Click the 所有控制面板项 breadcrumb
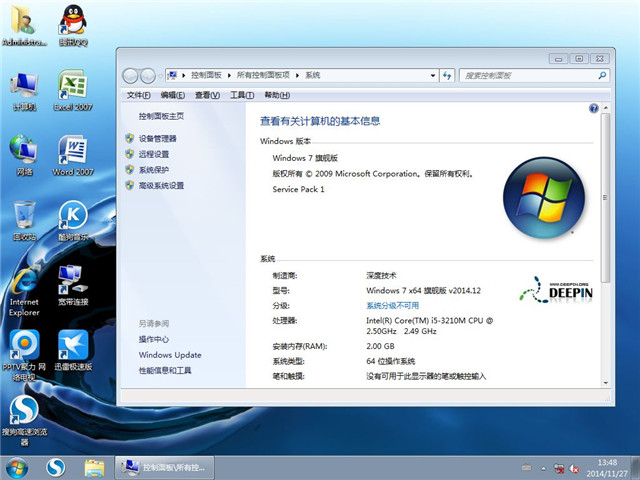This screenshot has height=480, width=640. point(263,76)
